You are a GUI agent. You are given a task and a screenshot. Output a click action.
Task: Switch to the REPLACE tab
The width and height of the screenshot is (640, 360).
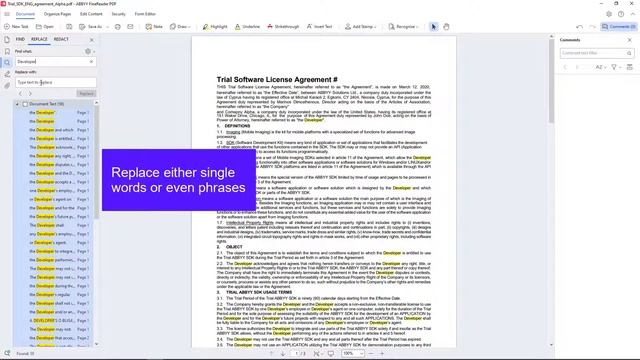(39, 39)
